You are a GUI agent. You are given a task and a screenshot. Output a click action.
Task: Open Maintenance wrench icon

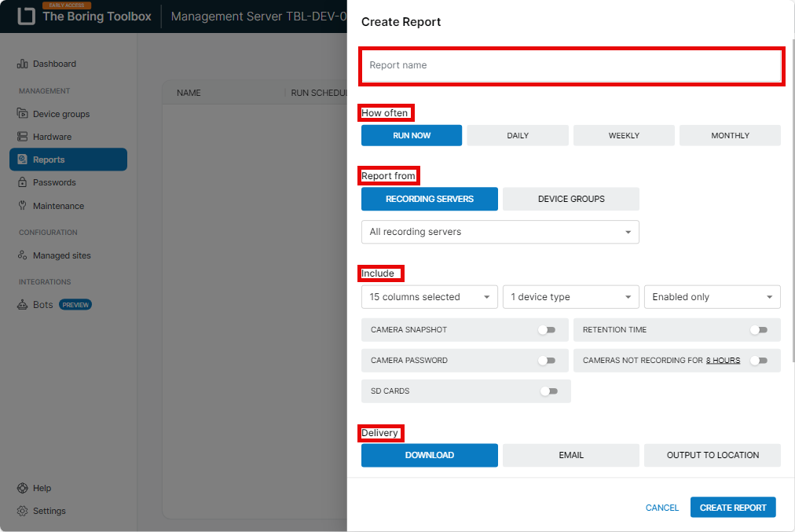click(23, 206)
